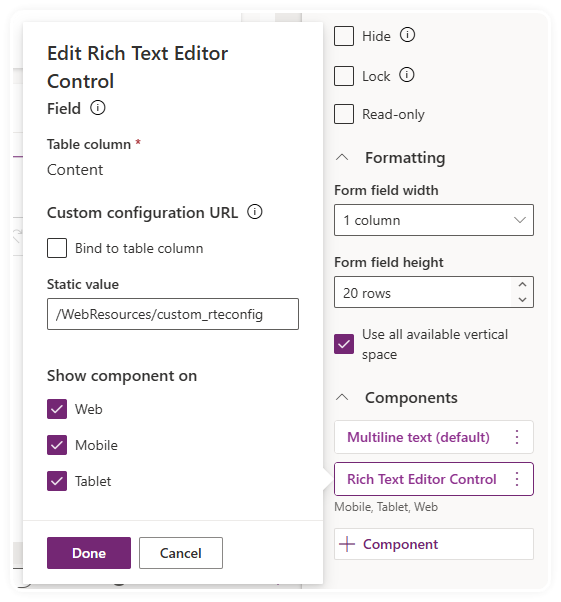Enable Bind to table column checkbox
The width and height of the screenshot is (561, 602).
[57, 248]
